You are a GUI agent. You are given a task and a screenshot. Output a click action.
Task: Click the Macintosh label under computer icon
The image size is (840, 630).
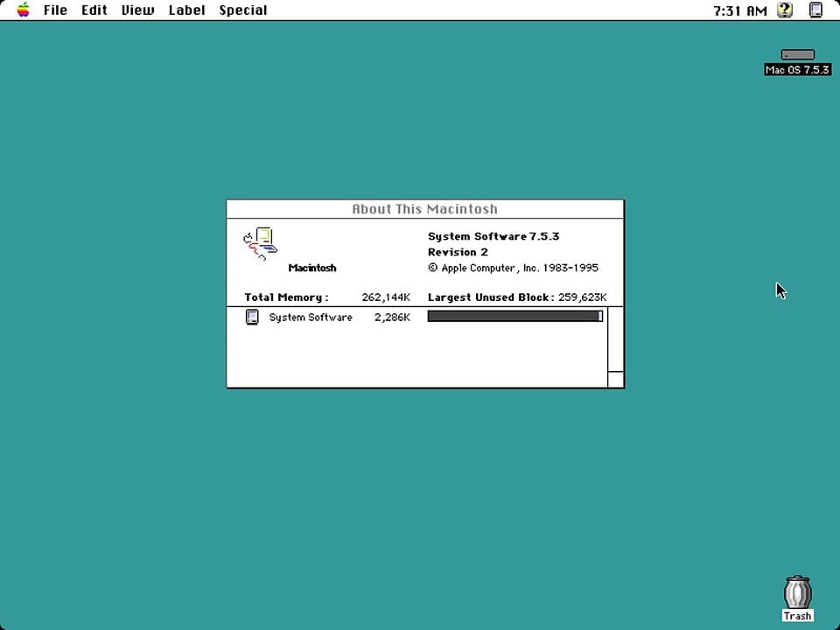pos(312,268)
